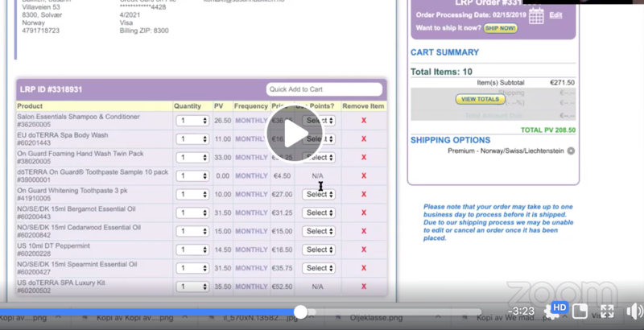Click the VIEW TOTALS button
The image size is (644, 330).
[480, 99]
